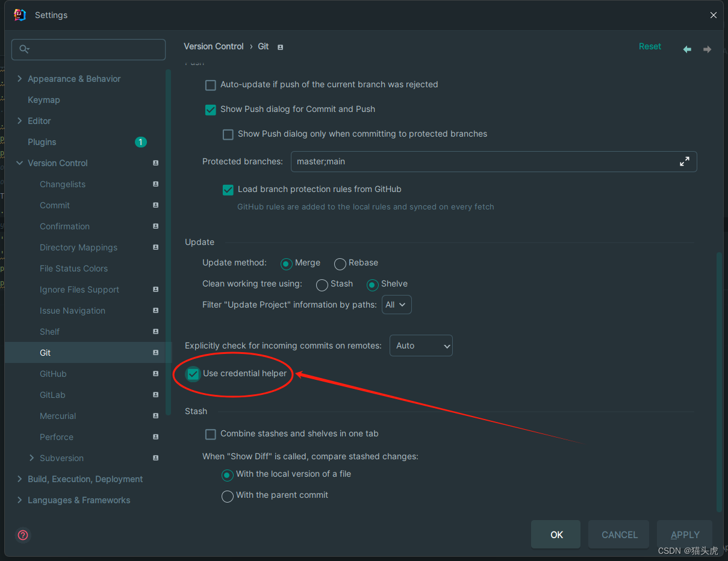Click the forward navigation arrow near Reset
Screen dimensions: 728x561
(707, 49)
